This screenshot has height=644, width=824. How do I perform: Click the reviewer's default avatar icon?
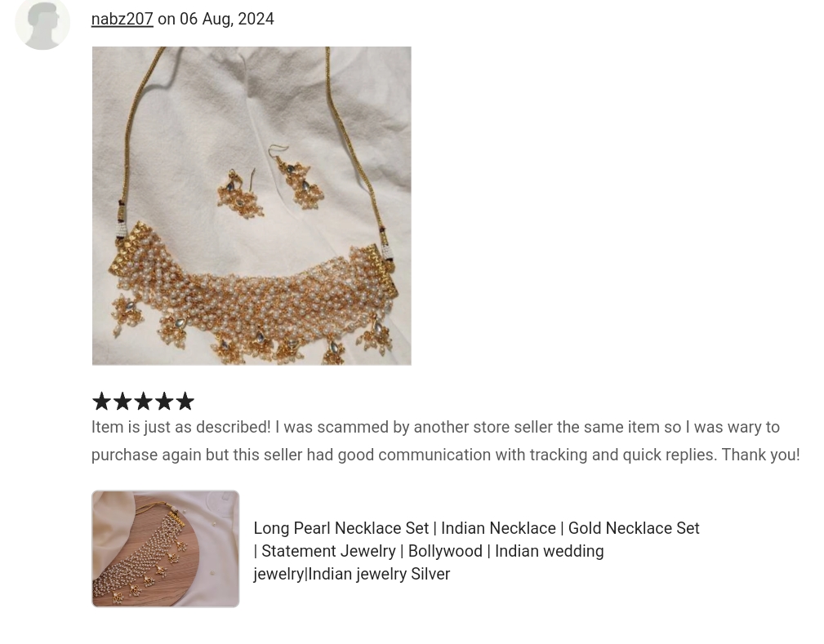click(42, 23)
